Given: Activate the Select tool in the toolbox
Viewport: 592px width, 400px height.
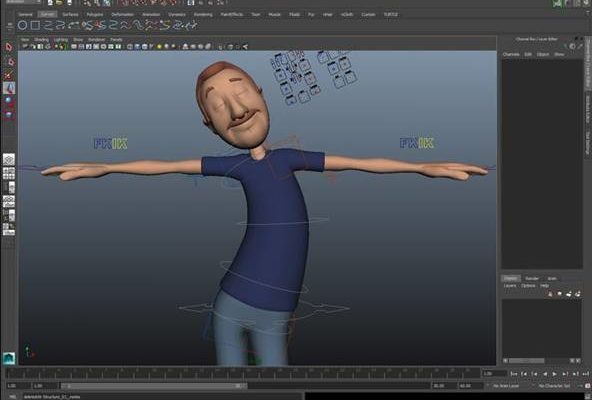Looking at the screenshot, I should pos(9,47).
